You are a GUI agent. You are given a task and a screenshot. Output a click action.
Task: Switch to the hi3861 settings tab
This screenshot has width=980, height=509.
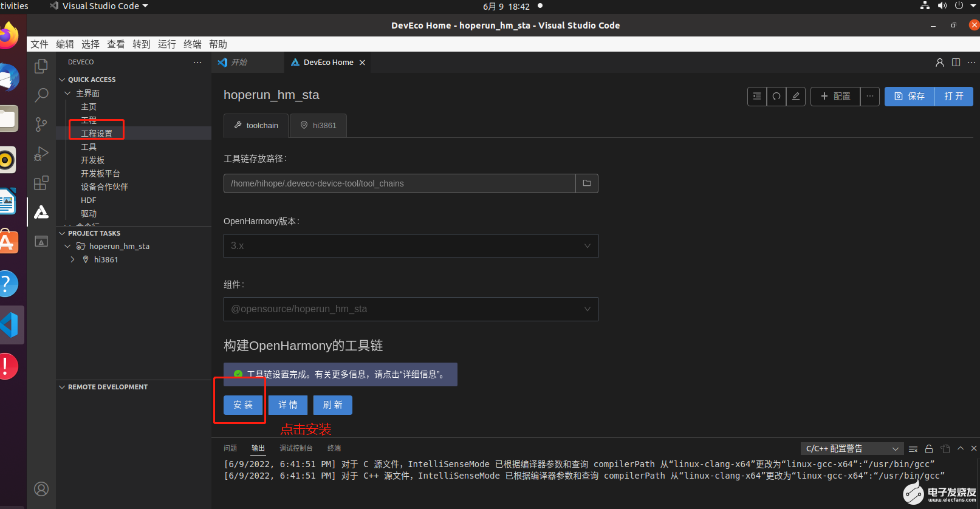(318, 126)
